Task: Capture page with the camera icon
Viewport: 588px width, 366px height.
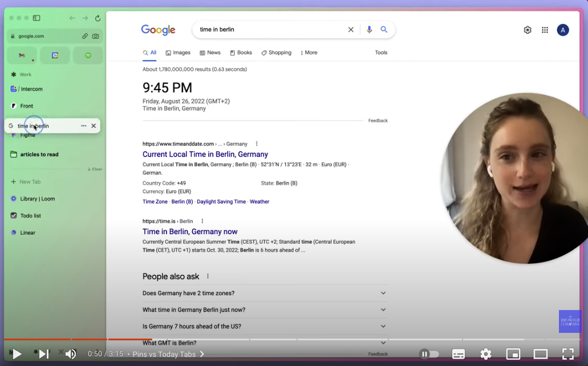Action: (x=96, y=36)
